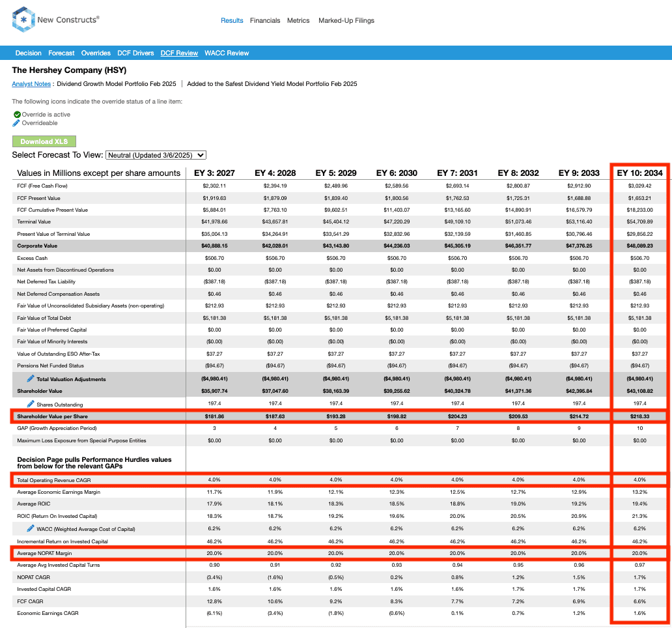The image size is (672, 628).
Task: Click the $218.33 Shareholder Value per Share cell
Action: pos(640,416)
